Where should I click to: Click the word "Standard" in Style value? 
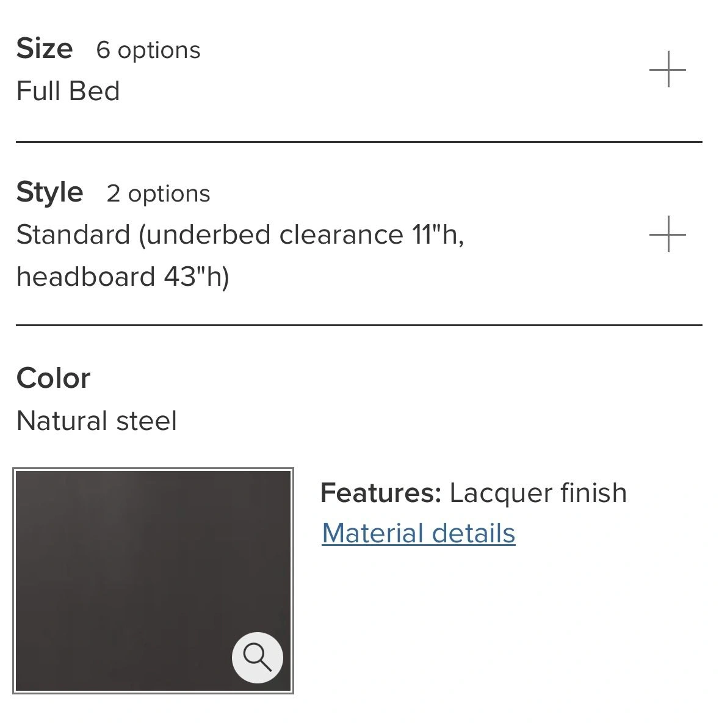click(x=73, y=235)
